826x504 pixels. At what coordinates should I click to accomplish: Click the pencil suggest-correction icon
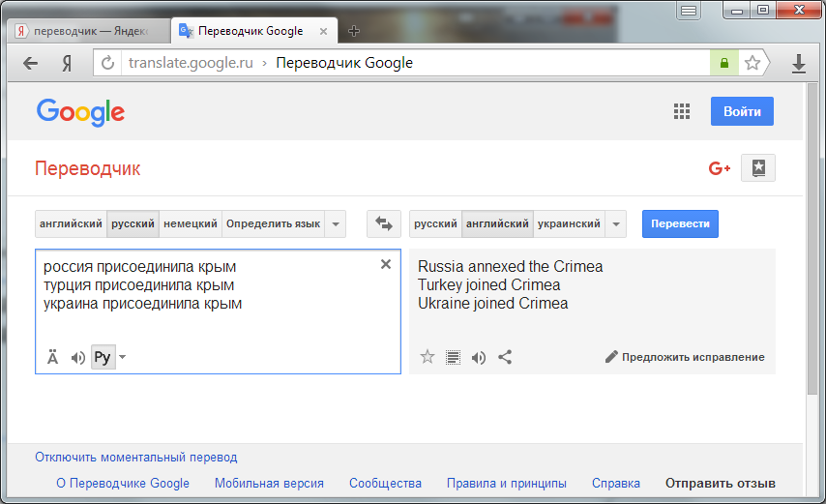[611, 357]
